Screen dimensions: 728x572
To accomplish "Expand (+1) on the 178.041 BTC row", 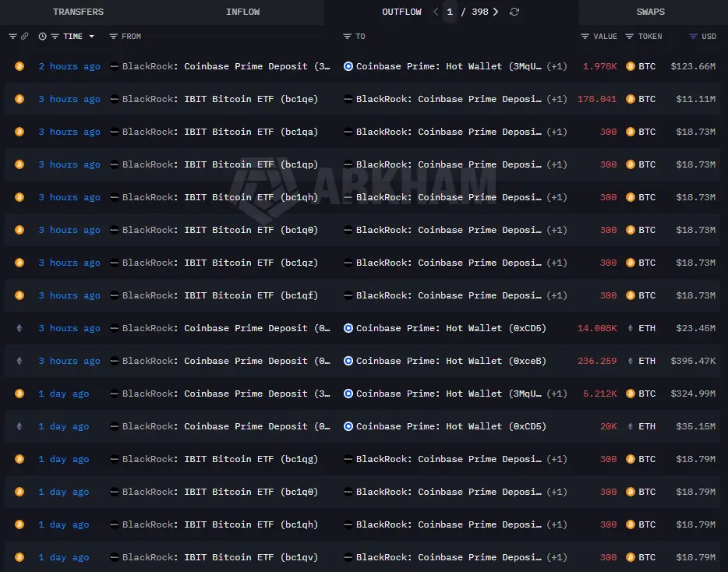I will tap(557, 99).
